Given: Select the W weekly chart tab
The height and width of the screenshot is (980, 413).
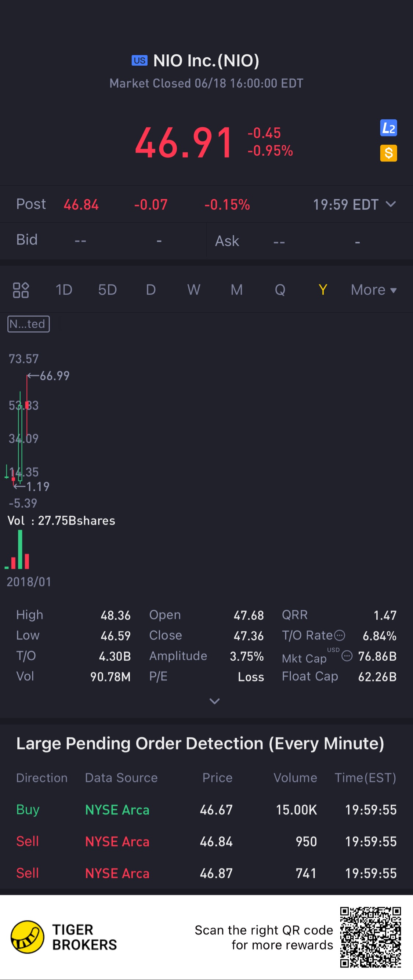Looking at the screenshot, I should [x=193, y=290].
